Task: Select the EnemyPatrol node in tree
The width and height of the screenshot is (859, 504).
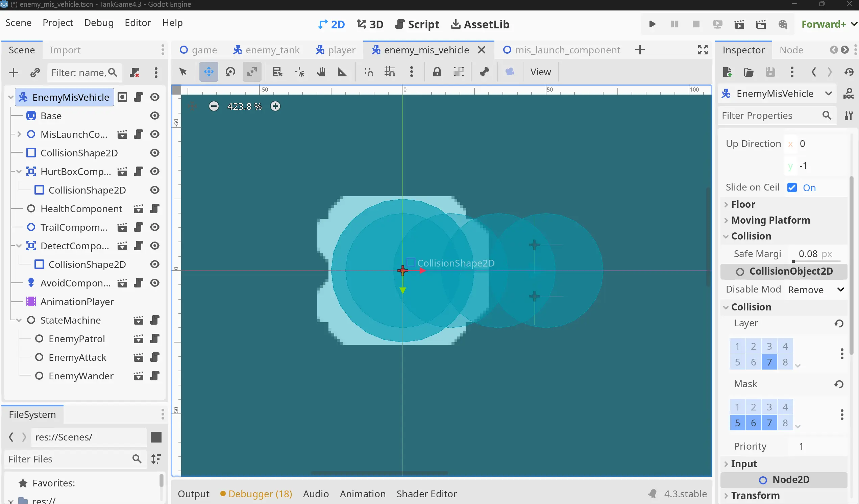Action: (77, 339)
